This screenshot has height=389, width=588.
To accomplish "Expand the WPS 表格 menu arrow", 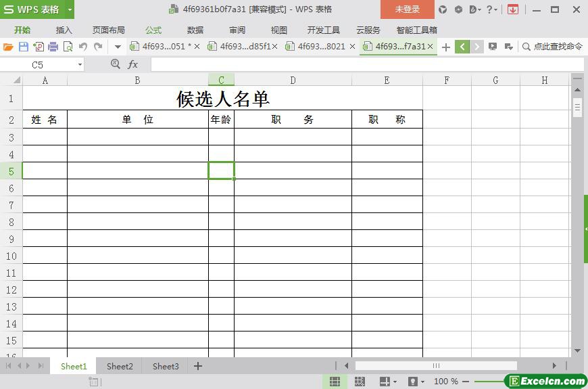I will 70,9.
